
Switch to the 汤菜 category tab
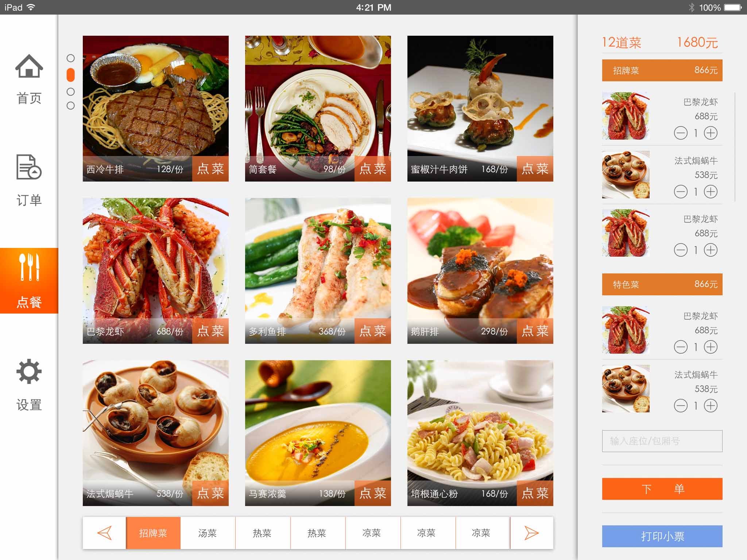(x=208, y=533)
